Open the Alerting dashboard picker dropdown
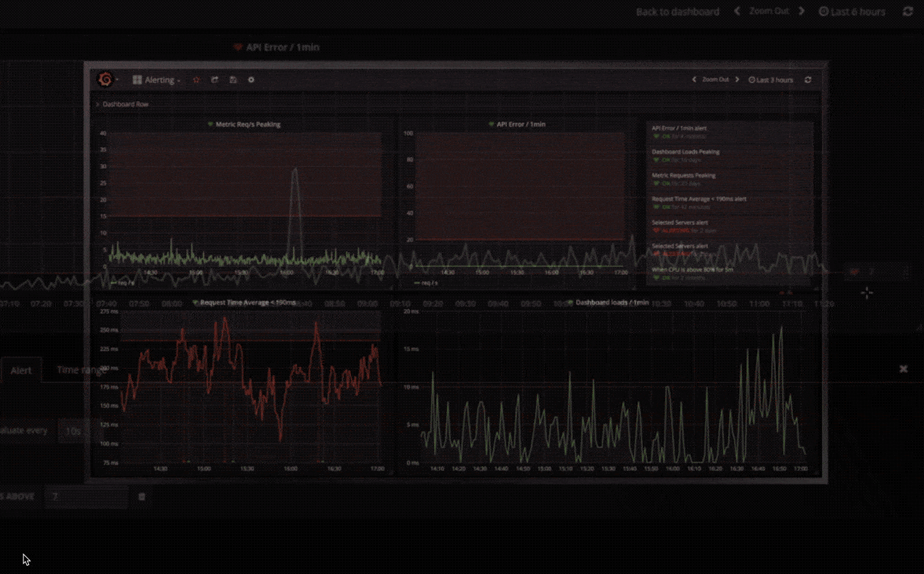This screenshot has height=574, width=924. 156,80
